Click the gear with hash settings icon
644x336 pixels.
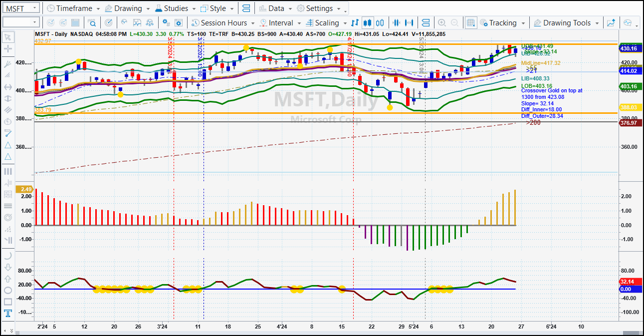(x=166, y=22)
